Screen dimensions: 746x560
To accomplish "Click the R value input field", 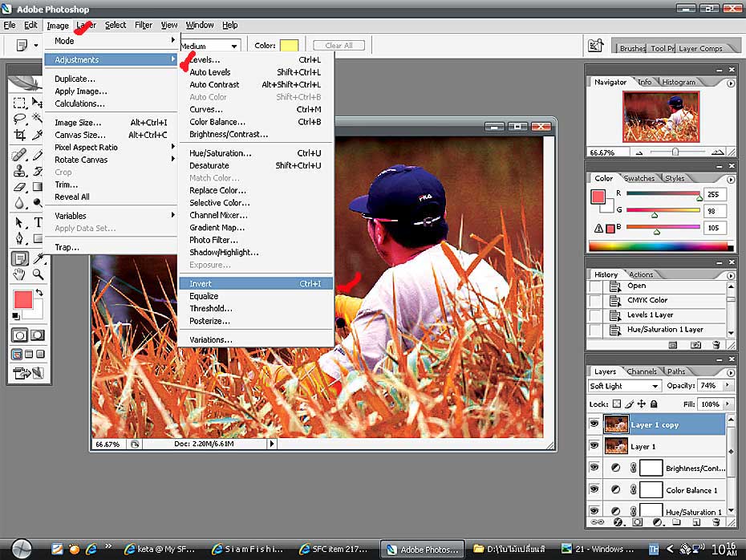I will pos(715,194).
